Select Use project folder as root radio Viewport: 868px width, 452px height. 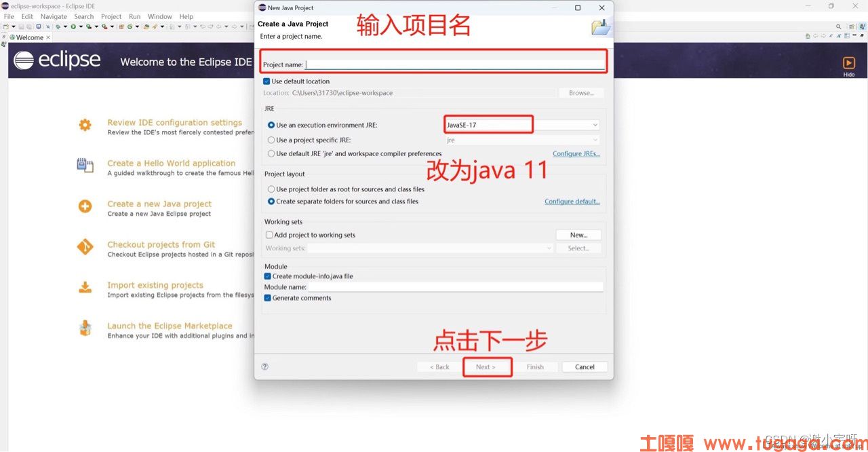271,189
